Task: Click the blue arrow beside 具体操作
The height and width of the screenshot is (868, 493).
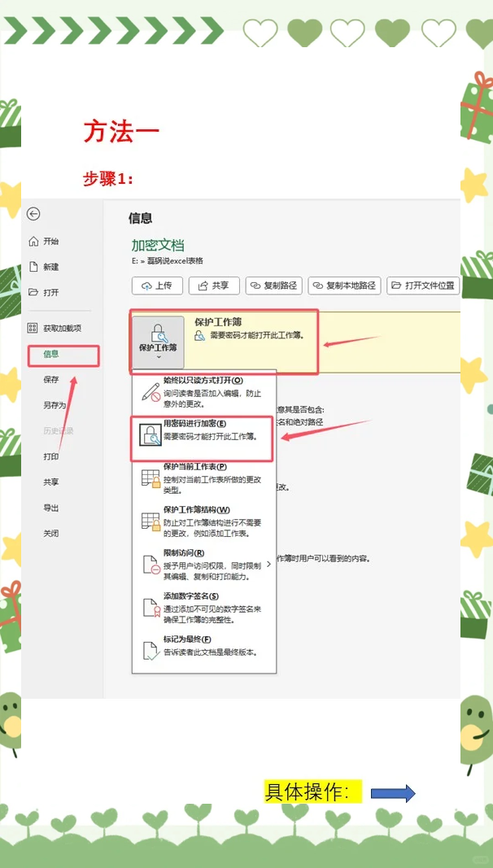Action: [x=393, y=793]
